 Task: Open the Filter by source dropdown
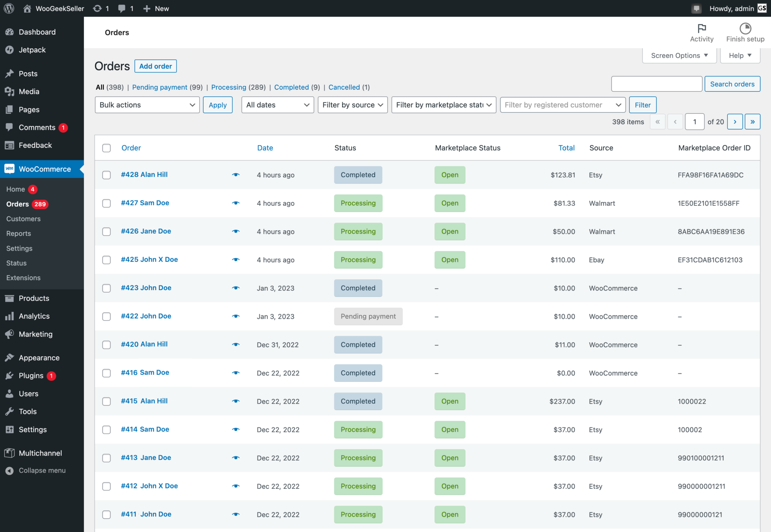click(352, 105)
